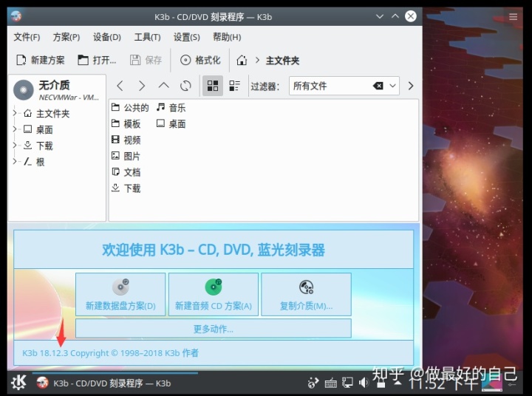Expand the 下载 tree node

[x=15, y=146]
